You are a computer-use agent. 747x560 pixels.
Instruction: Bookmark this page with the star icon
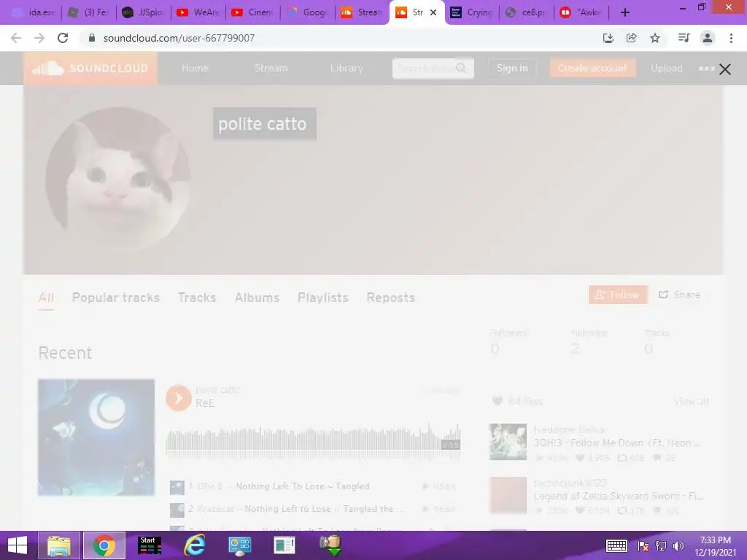655,38
